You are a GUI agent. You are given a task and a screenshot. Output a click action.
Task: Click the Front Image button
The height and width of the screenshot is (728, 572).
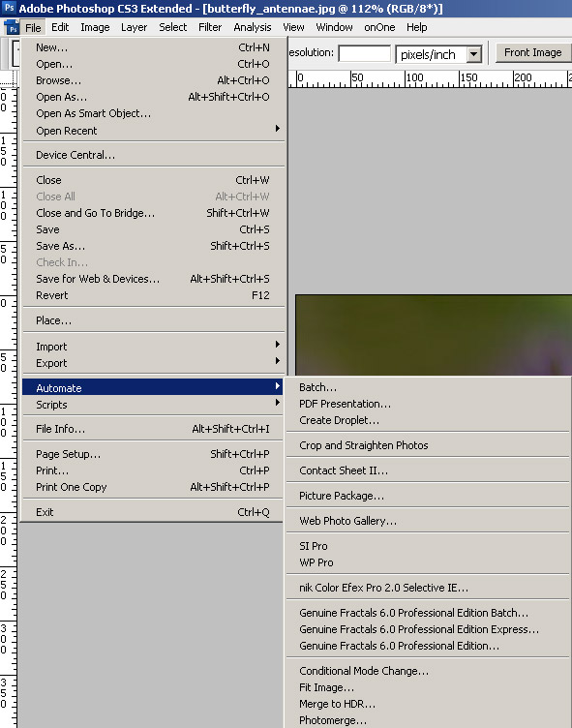(533, 52)
